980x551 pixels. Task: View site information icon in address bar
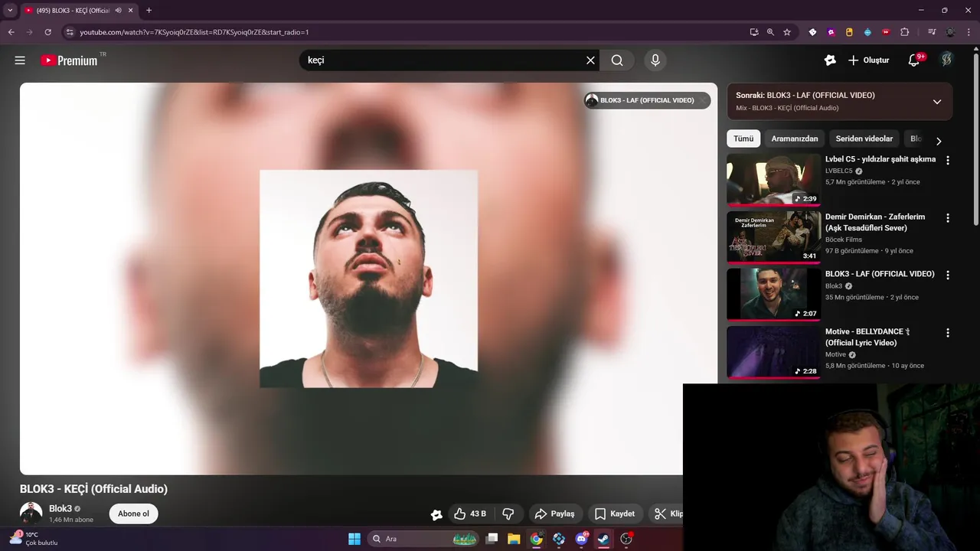(70, 32)
